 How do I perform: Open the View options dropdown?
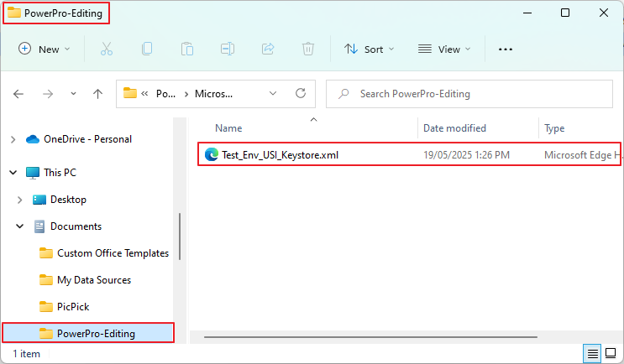[444, 49]
